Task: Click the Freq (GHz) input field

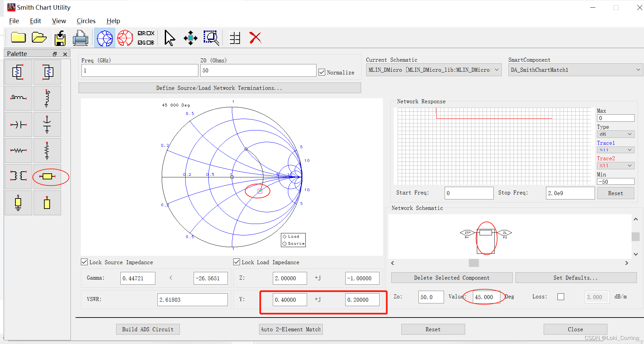Action: pos(140,70)
